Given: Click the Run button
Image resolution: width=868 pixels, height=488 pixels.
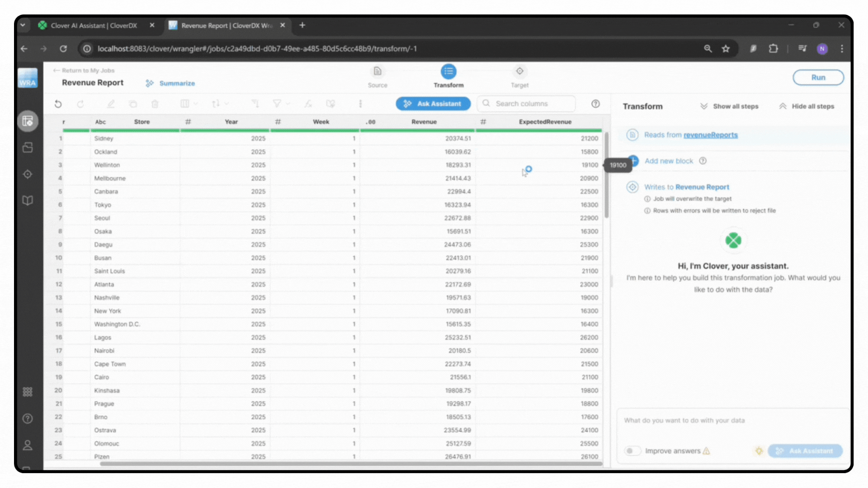Looking at the screenshot, I should click(x=818, y=77).
